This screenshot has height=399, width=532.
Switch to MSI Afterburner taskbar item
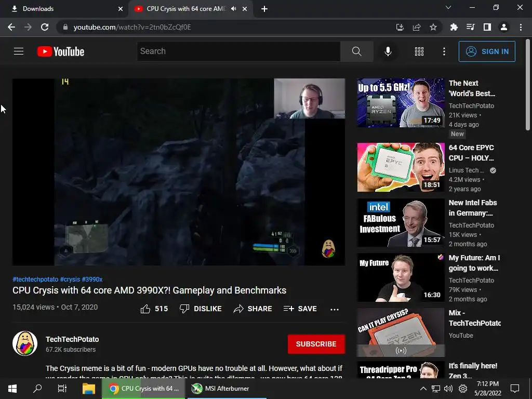pyautogui.click(x=226, y=389)
